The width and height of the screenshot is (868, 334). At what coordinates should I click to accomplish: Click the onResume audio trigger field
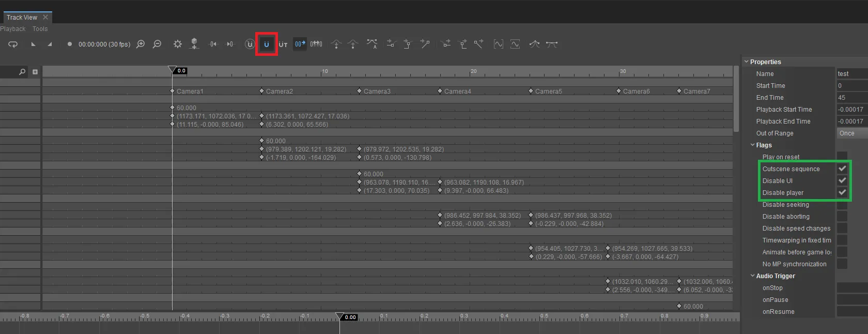(x=852, y=311)
